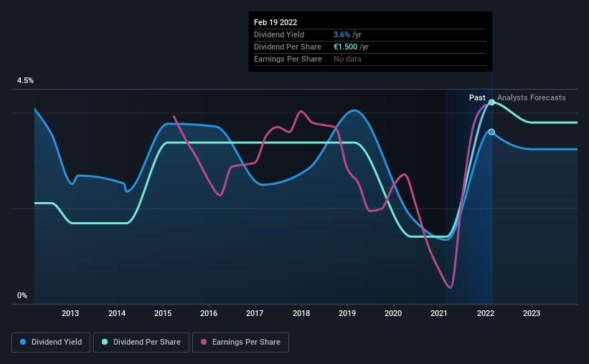Click the €1.500 dividend per share value

345,47
